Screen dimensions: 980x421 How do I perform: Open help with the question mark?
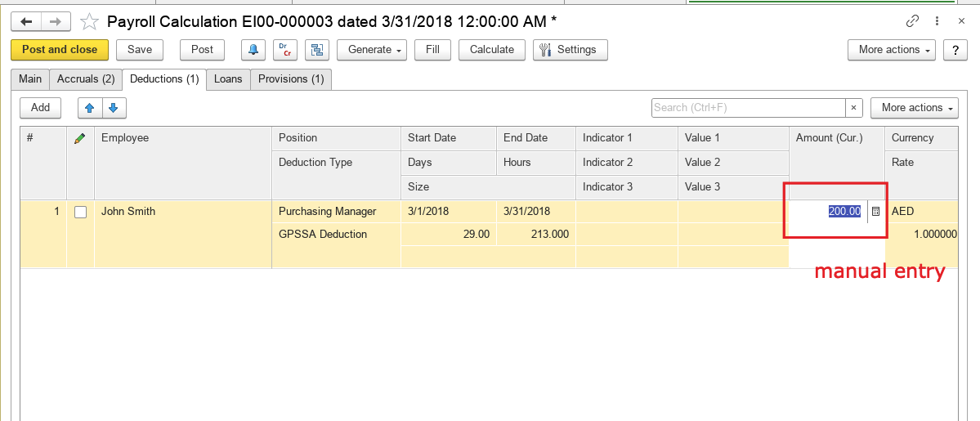[x=955, y=50]
